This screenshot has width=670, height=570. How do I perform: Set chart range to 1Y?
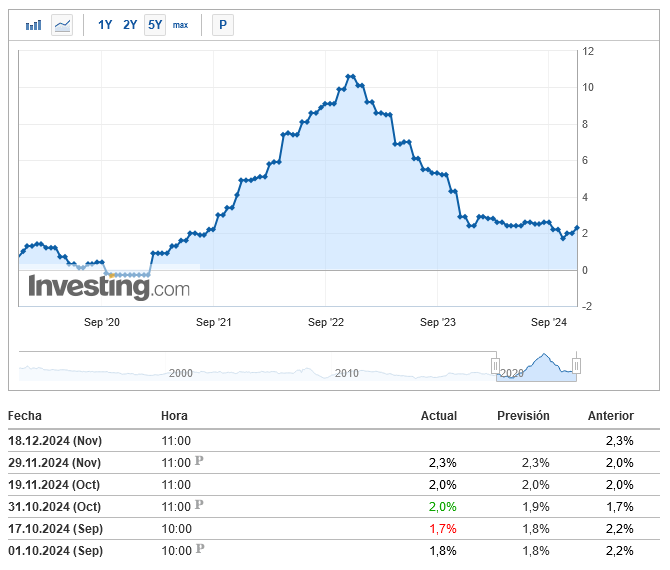105,25
